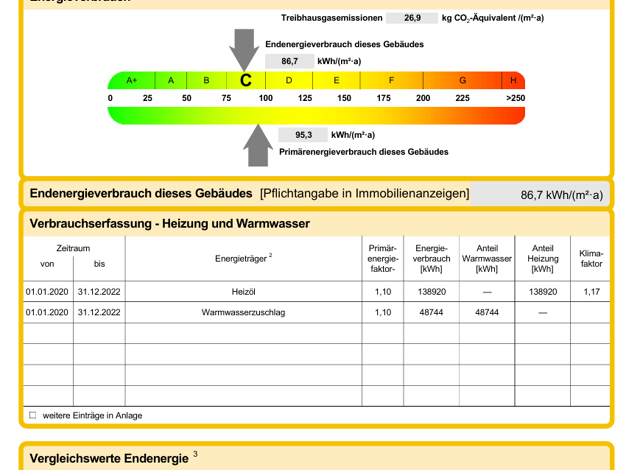Select the green A+ efficiency class segment
The width and height of the screenshot is (626, 470).
tap(131, 80)
